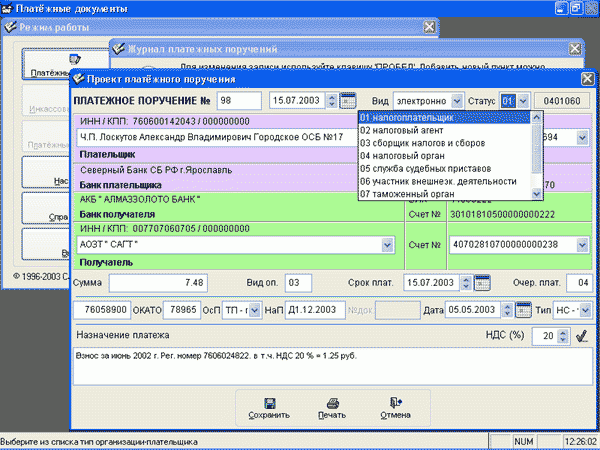This screenshot has height=450, width=600.
Task: Click the checkmark icon beside НДС percent
Action: (582, 336)
